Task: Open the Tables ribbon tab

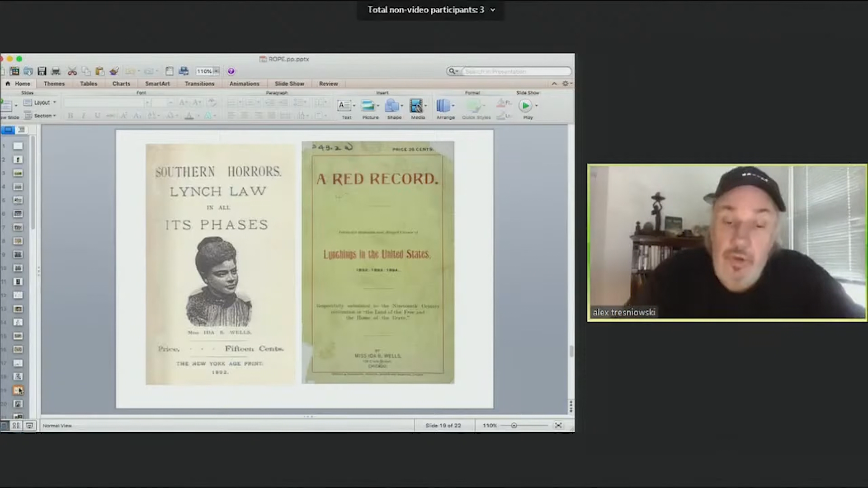Action: (89, 84)
